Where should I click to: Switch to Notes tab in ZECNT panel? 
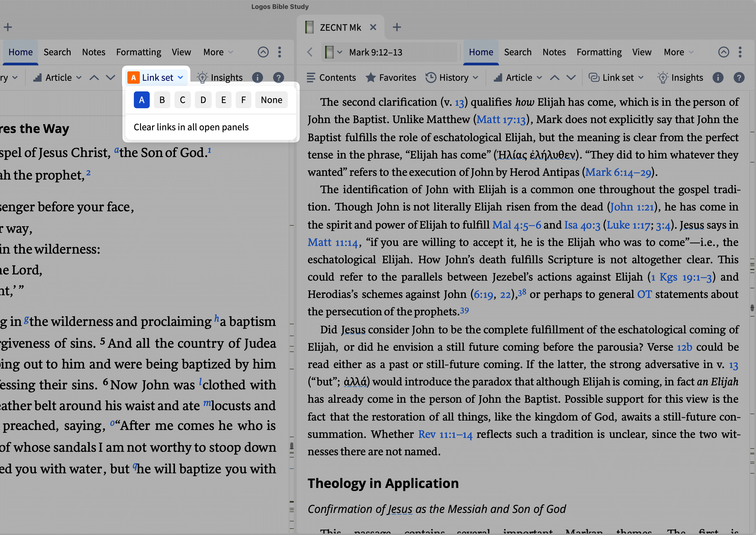(x=554, y=52)
